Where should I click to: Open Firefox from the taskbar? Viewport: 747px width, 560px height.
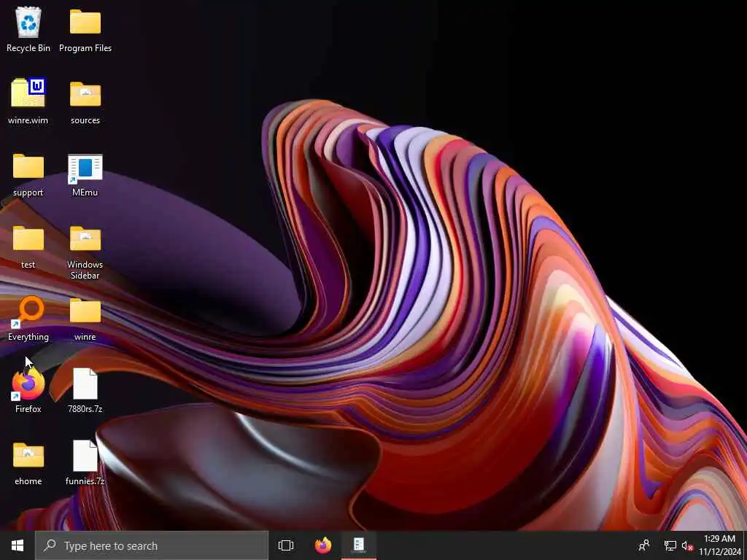pyautogui.click(x=323, y=545)
